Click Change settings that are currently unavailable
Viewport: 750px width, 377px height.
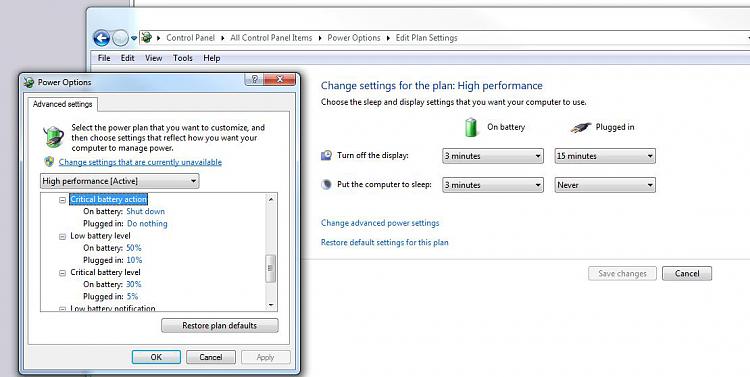pyautogui.click(x=140, y=162)
